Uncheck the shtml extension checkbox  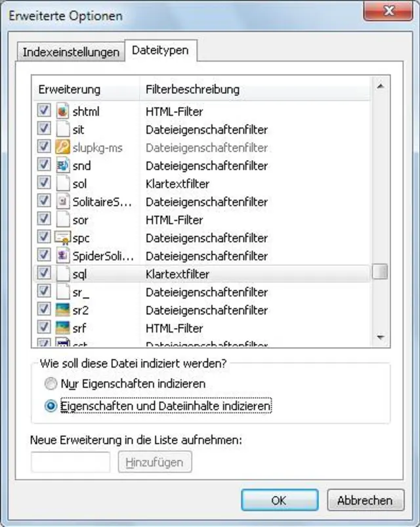tap(44, 110)
